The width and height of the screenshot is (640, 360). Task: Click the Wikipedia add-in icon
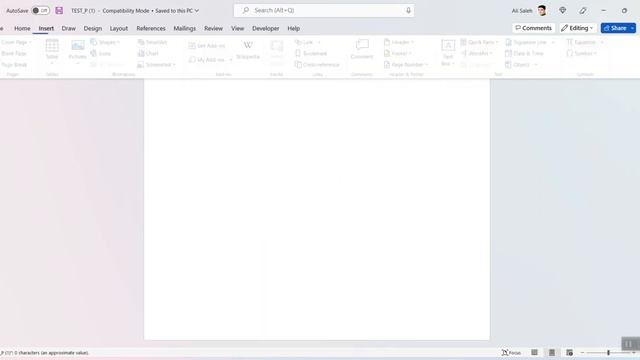(248, 45)
